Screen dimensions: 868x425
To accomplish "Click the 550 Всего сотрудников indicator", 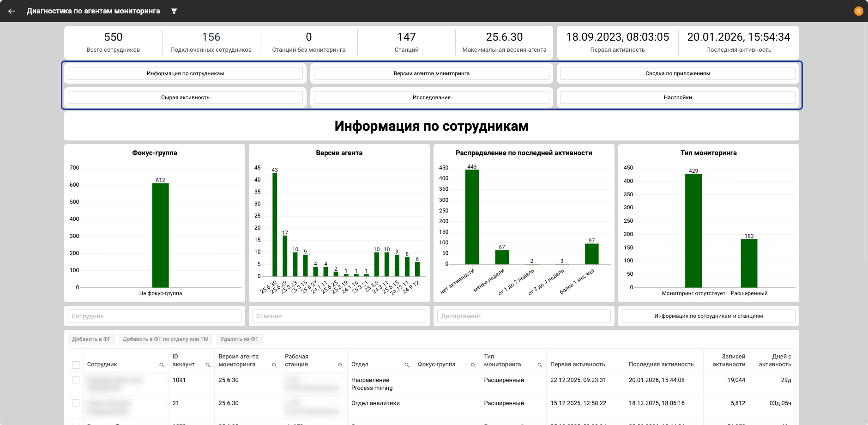I will (113, 42).
